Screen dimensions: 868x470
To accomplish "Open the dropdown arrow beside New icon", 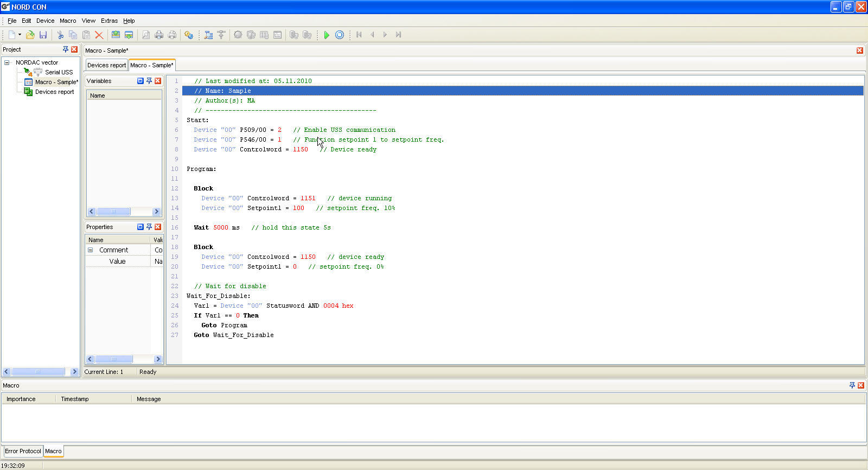I will click(x=20, y=35).
